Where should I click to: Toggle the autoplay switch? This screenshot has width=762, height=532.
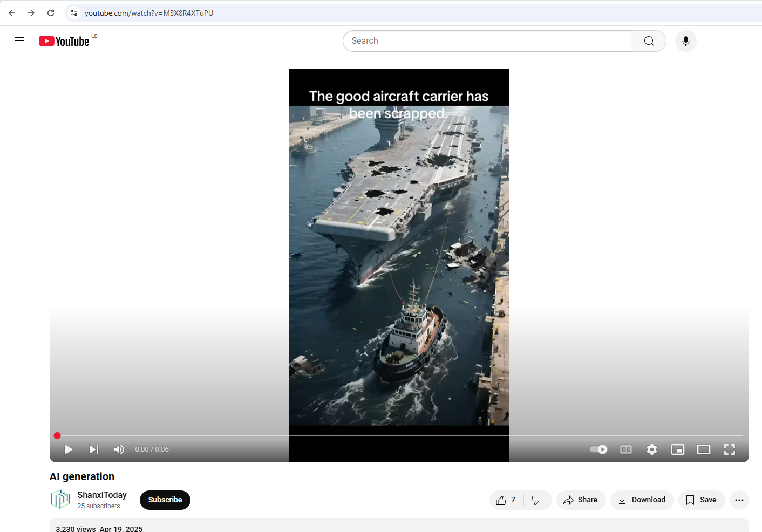pos(598,449)
